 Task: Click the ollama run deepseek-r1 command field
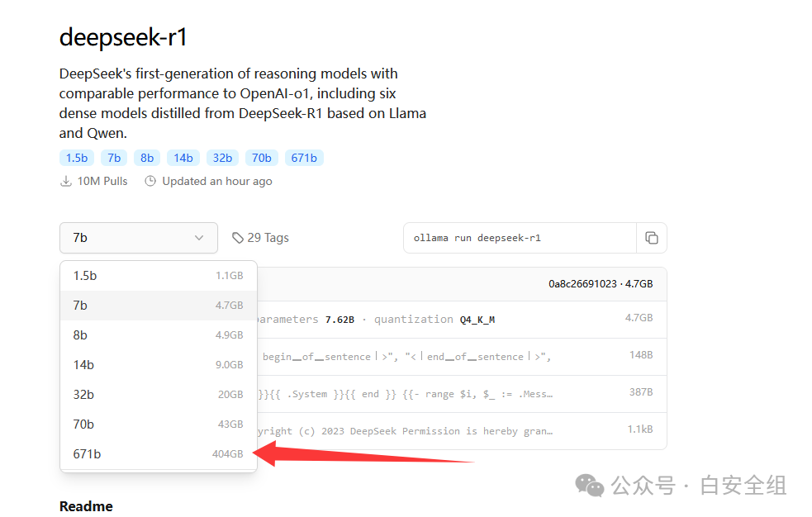click(519, 238)
